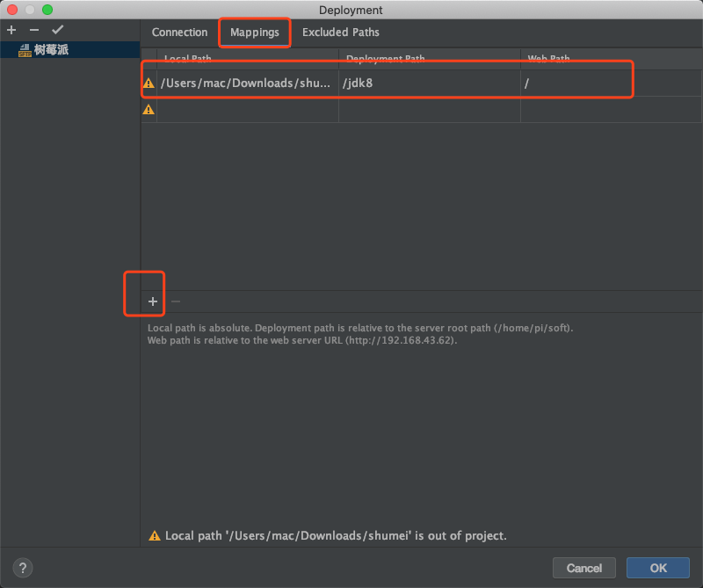Click warning icon beside out of project message

point(155,535)
